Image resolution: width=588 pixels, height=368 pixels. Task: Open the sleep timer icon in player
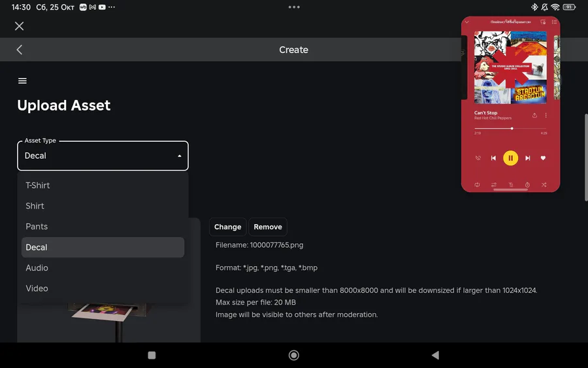[527, 184]
